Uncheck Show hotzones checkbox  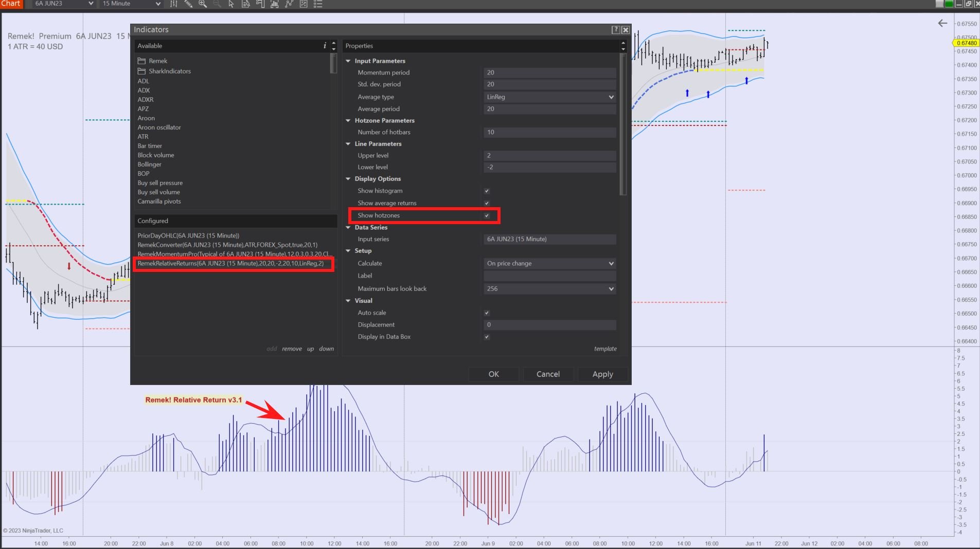[x=487, y=215]
